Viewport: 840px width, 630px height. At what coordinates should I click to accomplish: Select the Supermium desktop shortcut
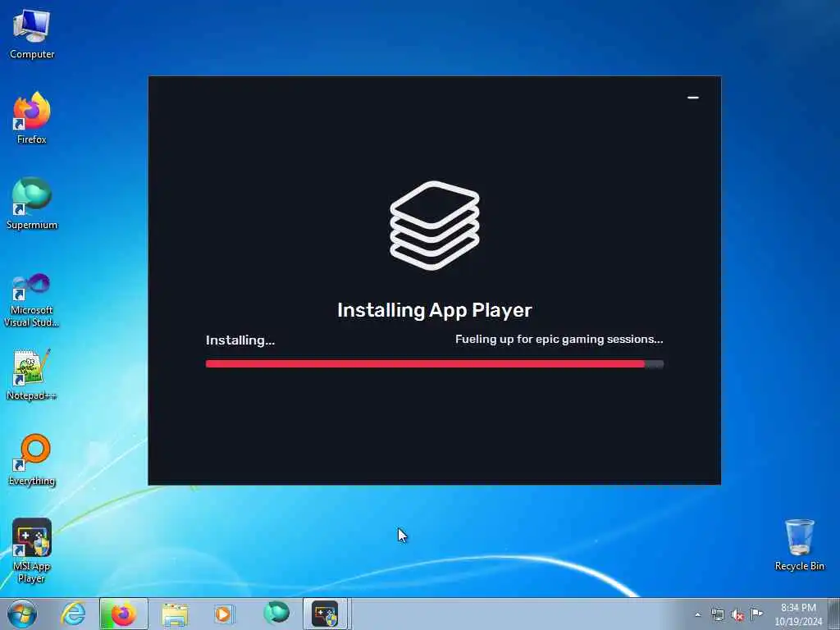tap(32, 203)
